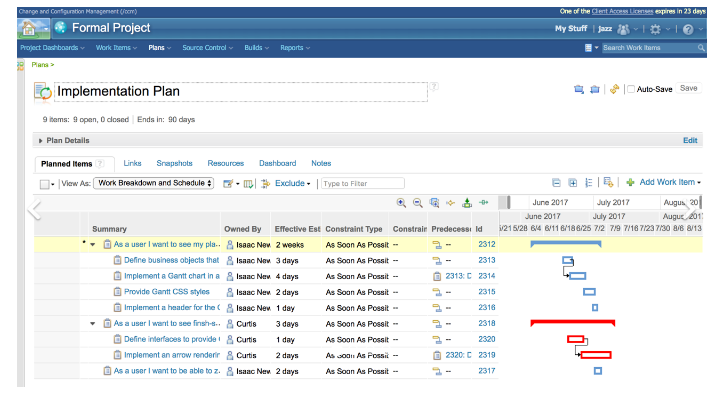Screen dimensions: 710x402
Task: Expand the Plan Details section
Action: coord(41,141)
